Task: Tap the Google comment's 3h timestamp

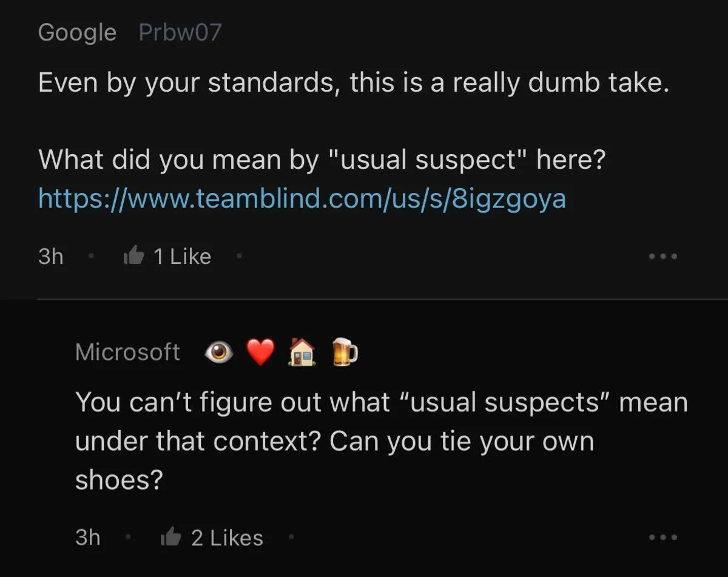Action: click(50, 257)
